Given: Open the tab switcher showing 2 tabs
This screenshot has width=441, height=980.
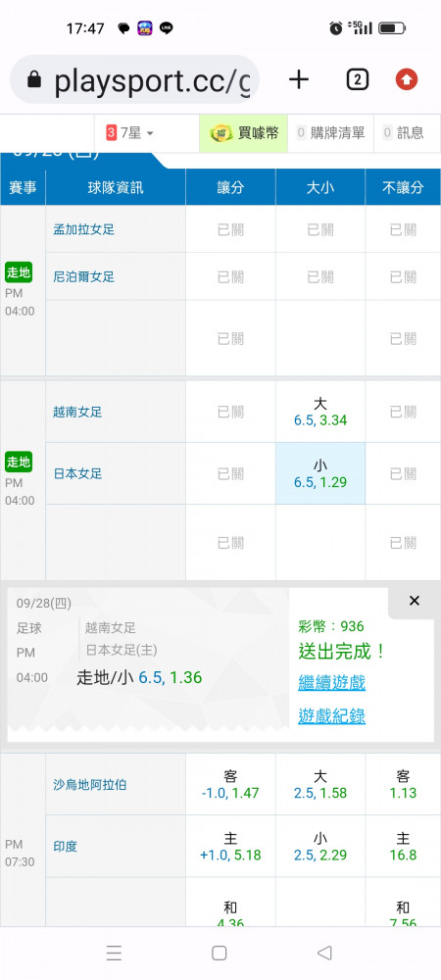Looking at the screenshot, I should pos(357,79).
